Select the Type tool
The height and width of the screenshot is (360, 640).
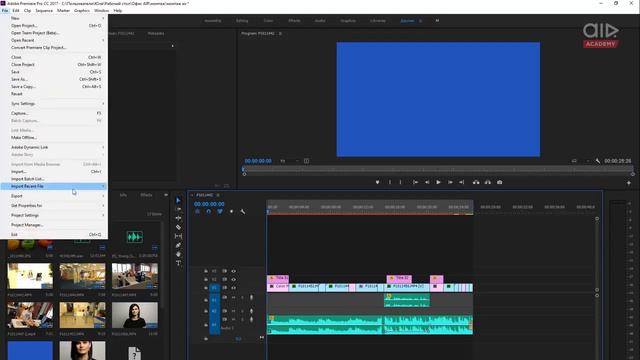178,263
